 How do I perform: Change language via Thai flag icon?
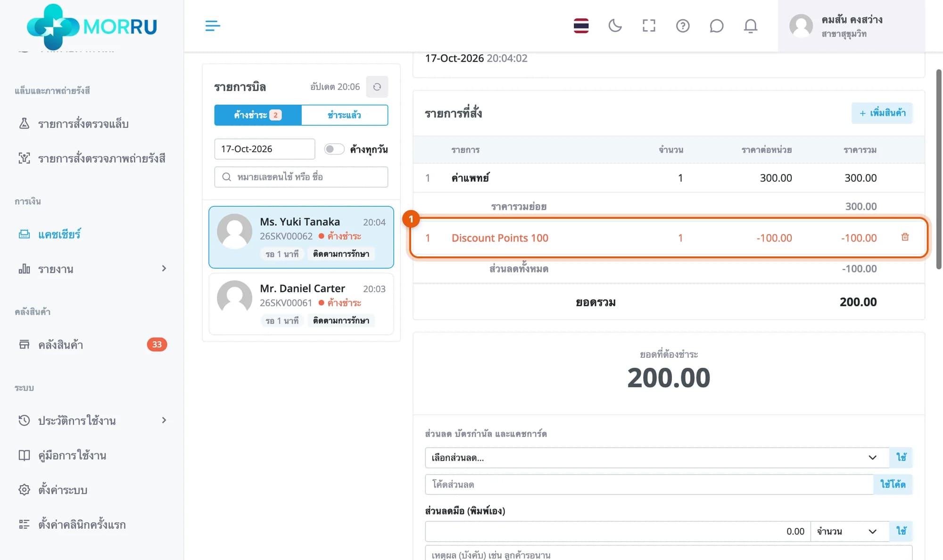tap(581, 25)
